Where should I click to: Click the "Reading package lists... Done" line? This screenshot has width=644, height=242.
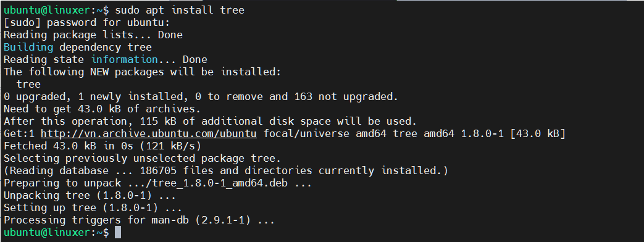click(x=93, y=35)
